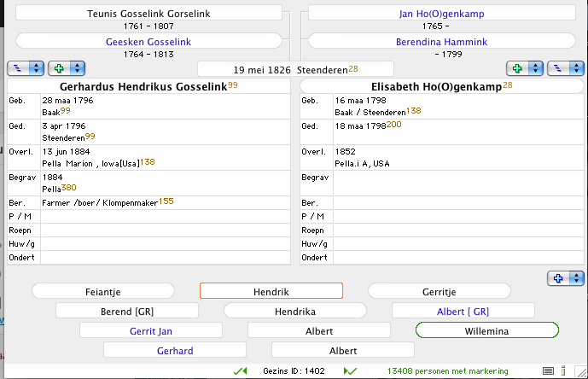Select child Willemina

click(486, 330)
